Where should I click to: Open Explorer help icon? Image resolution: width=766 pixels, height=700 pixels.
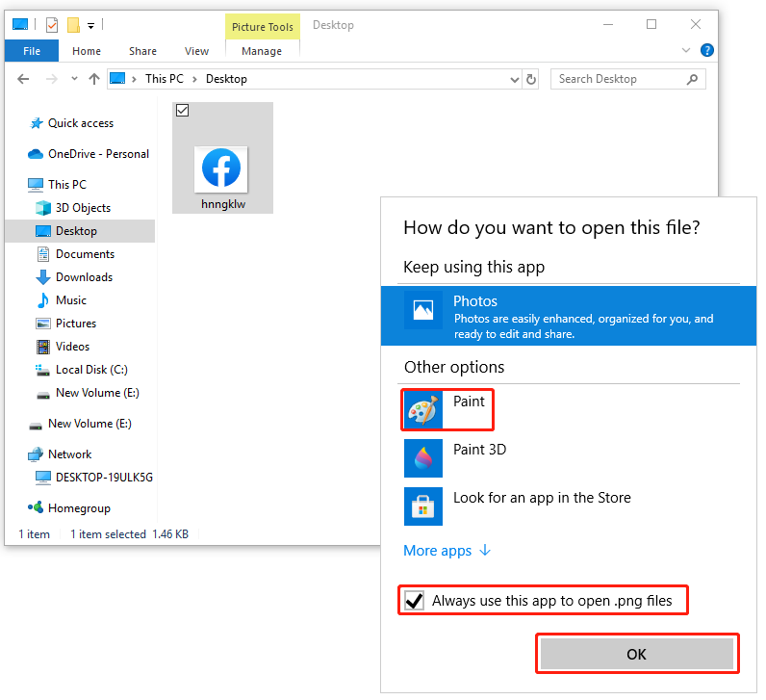point(707,50)
